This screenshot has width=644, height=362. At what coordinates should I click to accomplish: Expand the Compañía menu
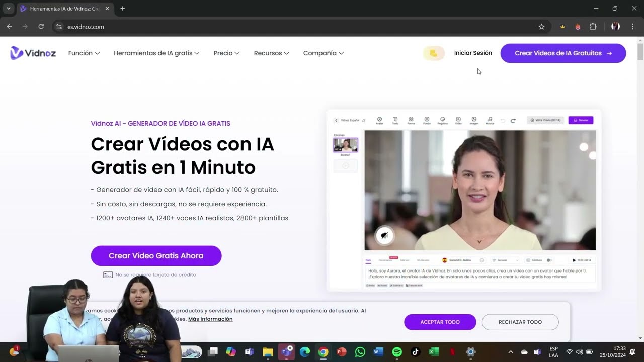pyautogui.click(x=324, y=53)
